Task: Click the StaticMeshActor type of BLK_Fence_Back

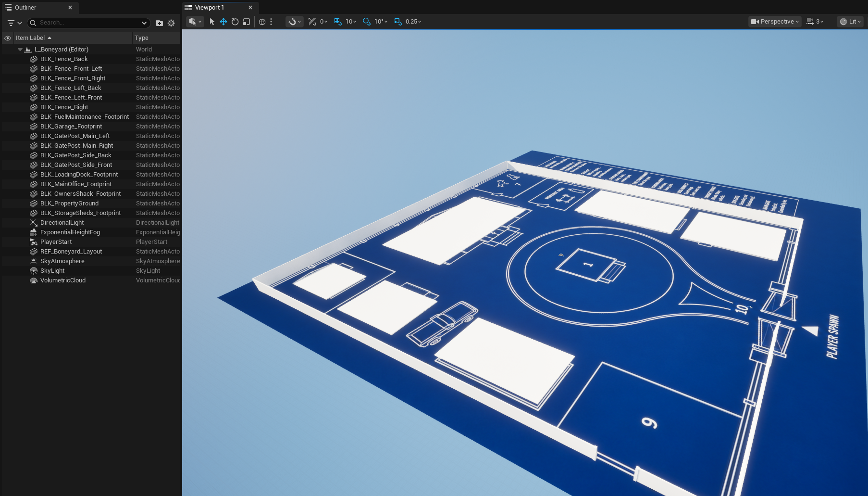Action: [158, 59]
